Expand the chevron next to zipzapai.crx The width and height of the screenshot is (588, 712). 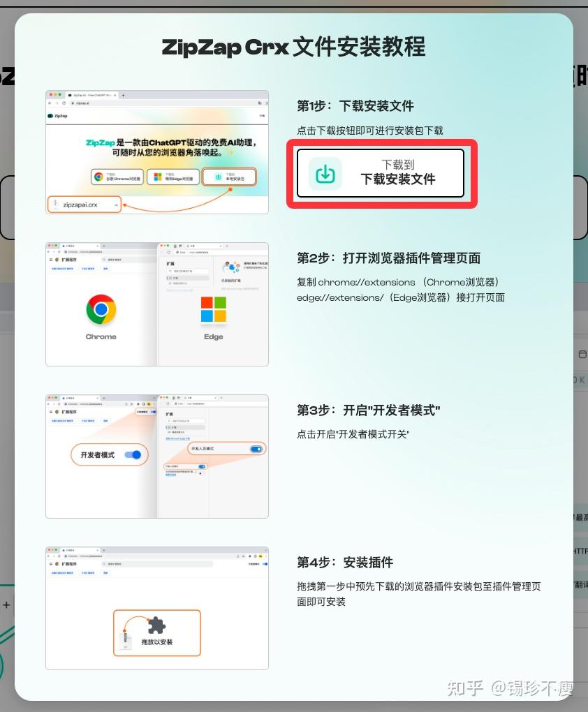pyautogui.click(x=117, y=205)
